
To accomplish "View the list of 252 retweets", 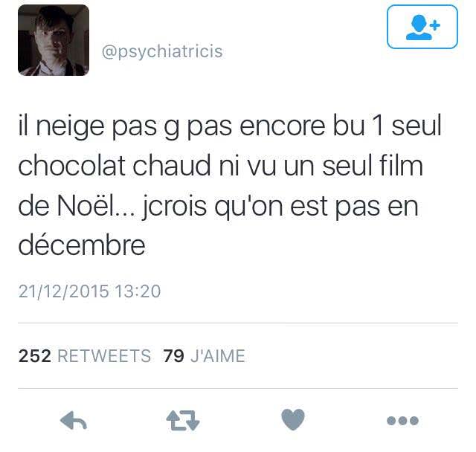I will click(85, 355).
